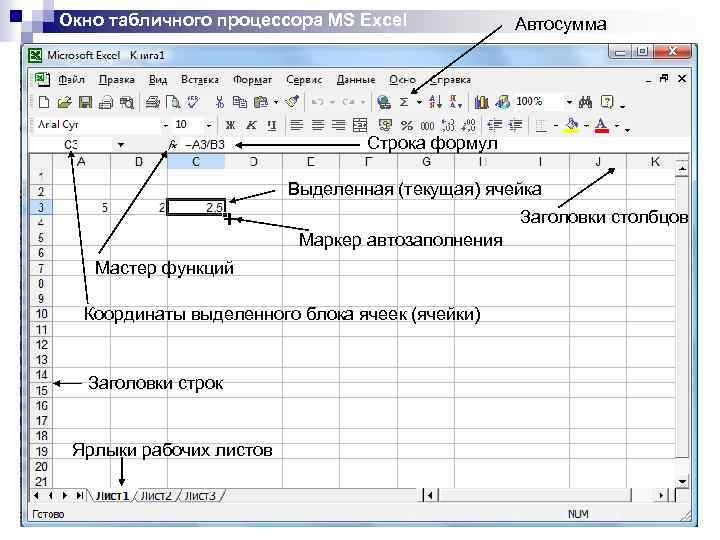The height and width of the screenshot is (540, 720).
Task: Open the Файл menu
Action: pyautogui.click(x=71, y=80)
